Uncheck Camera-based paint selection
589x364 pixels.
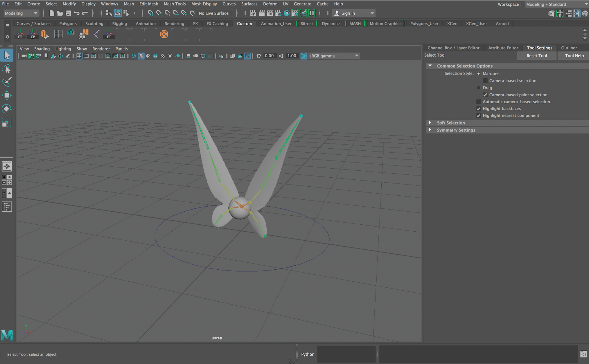click(485, 95)
